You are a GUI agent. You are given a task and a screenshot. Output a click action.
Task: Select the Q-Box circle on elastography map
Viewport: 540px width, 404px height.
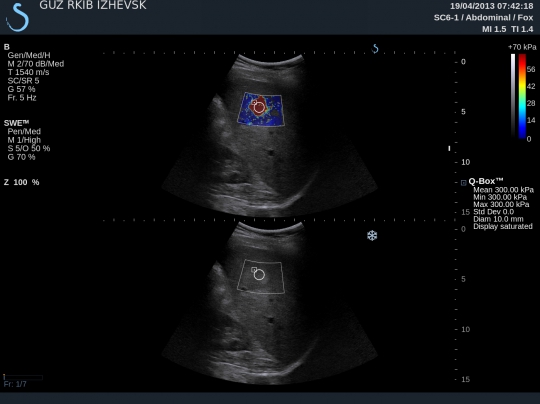tap(259, 107)
